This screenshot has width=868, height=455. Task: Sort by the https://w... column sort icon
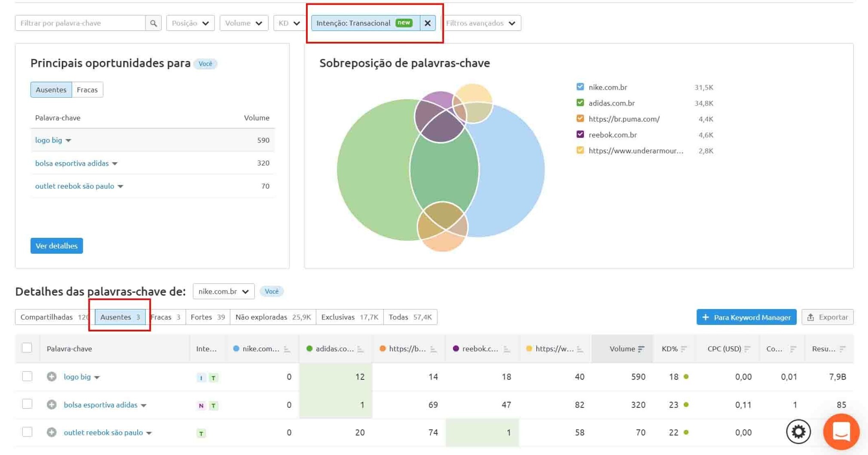click(580, 349)
